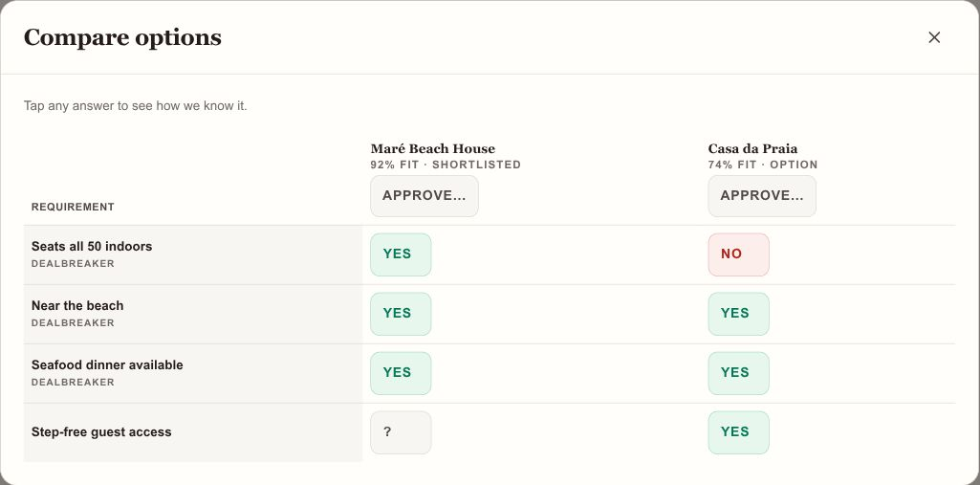Viewport: 980px width, 485px height.
Task: Approve the Casa da Praia option
Action: pos(762,195)
